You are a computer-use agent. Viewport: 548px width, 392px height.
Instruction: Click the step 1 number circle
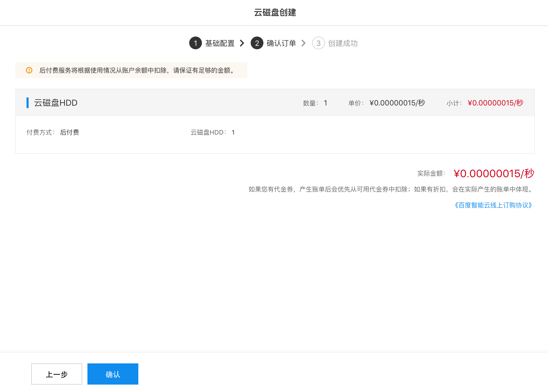click(196, 43)
